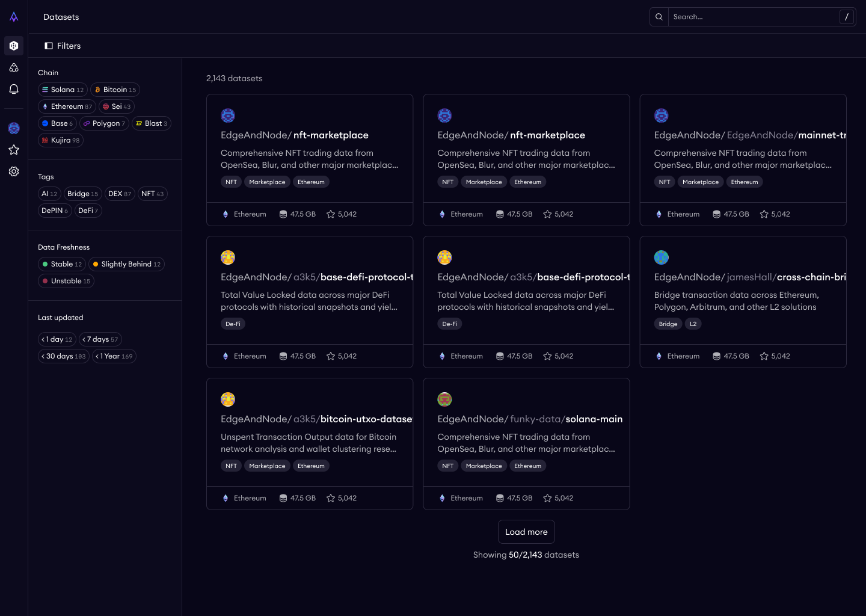The width and height of the screenshot is (866, 616).
Task: Click the user avatar in the left sidebar
Action: (x=14, y=128)
